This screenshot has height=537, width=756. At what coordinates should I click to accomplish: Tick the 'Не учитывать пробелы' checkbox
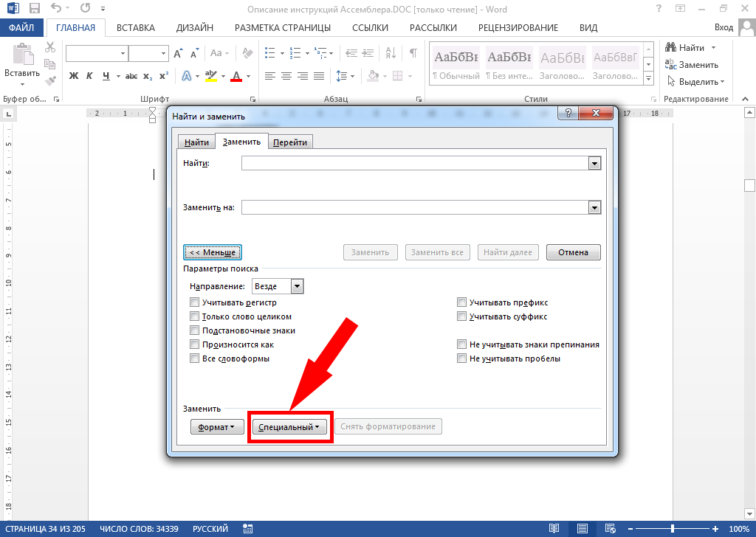(462, 358)
